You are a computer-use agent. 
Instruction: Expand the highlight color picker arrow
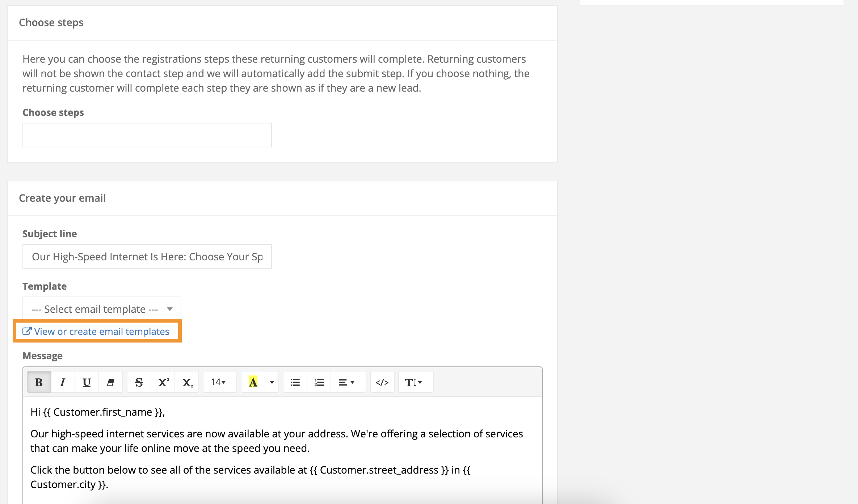point(272,382)
